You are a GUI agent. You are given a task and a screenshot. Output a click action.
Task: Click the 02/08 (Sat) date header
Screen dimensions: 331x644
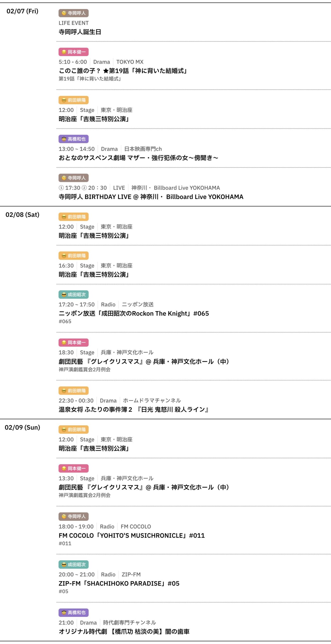22,215
